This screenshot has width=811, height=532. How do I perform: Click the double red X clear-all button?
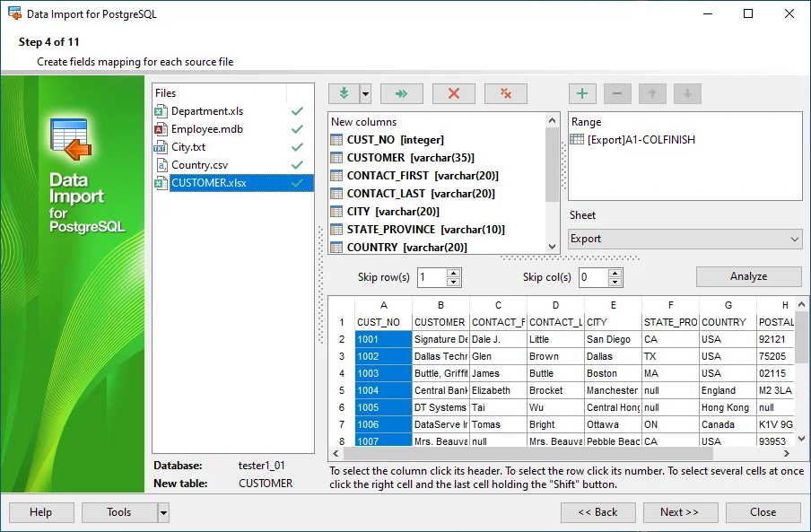tap(505, 93)
